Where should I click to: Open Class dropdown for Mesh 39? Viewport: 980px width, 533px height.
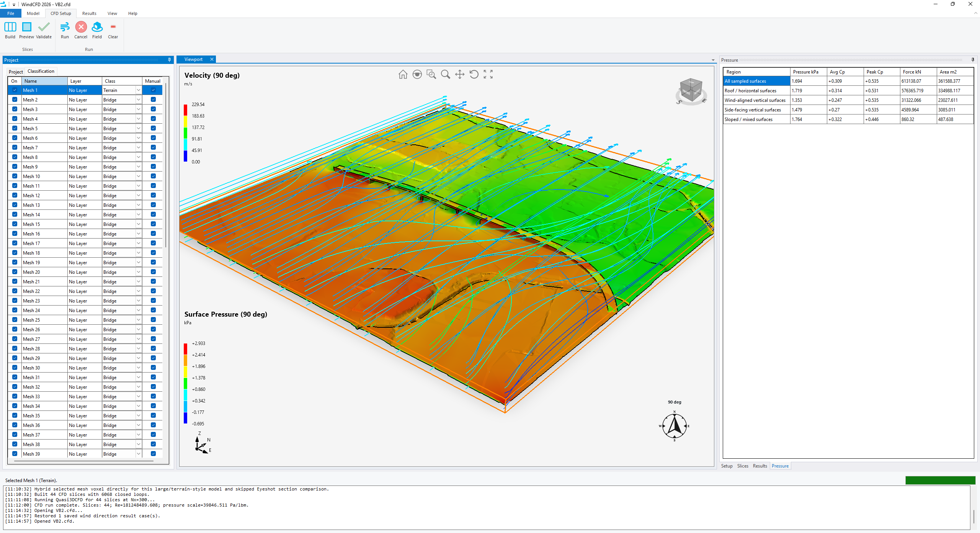138,454
